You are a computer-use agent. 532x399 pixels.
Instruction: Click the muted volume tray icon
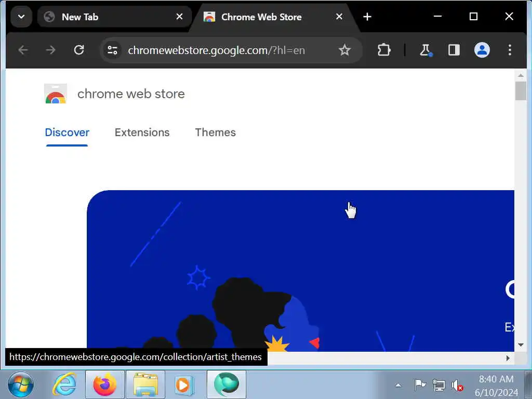tap(457, 385)
